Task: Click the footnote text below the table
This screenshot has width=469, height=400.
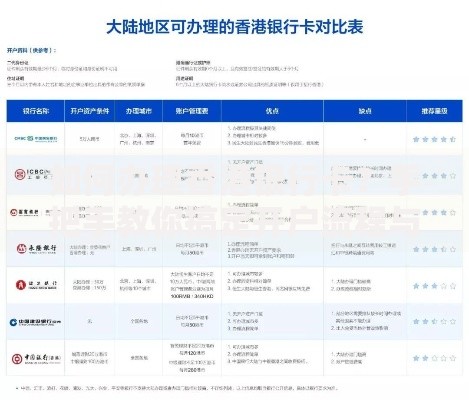Action: pyautogui.click(x=177, y=388)
